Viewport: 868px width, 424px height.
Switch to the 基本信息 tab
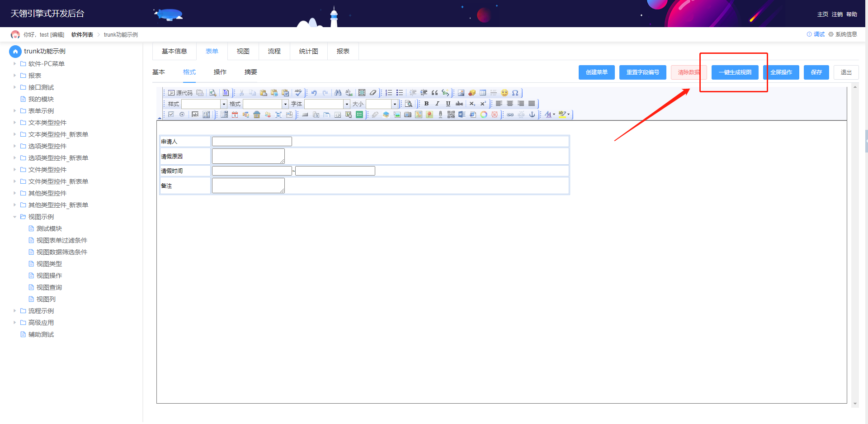click(175, 51)
